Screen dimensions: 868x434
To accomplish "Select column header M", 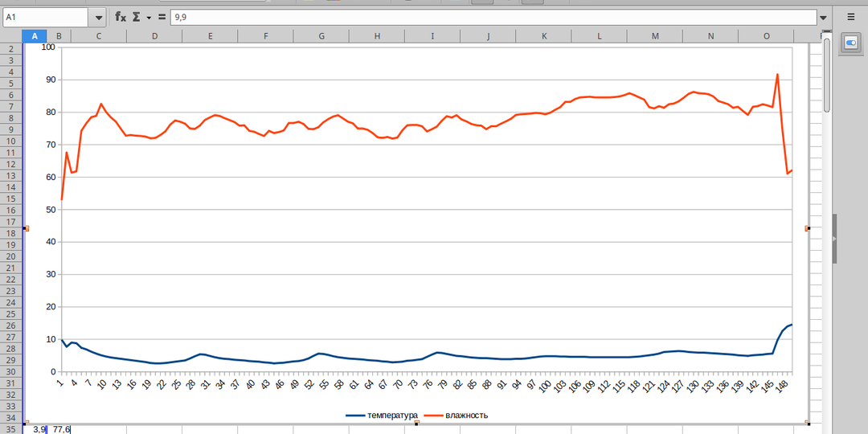I will [x=656, y=36].
